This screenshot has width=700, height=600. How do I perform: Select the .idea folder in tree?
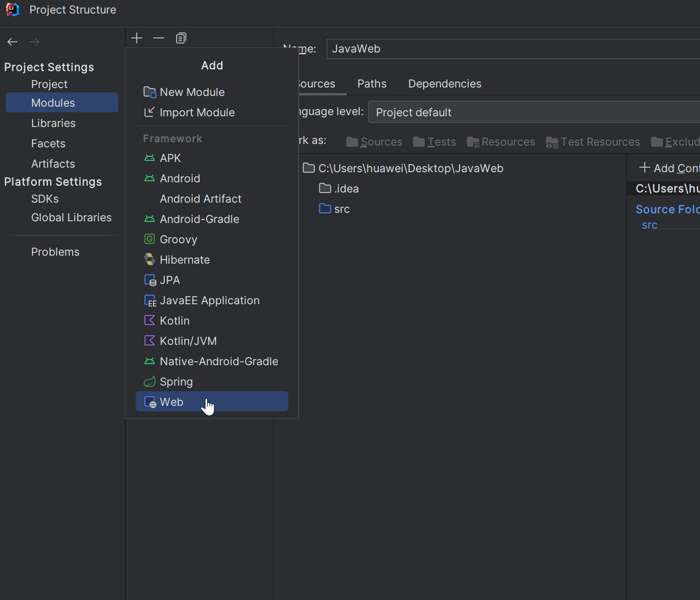coord(345,189)
